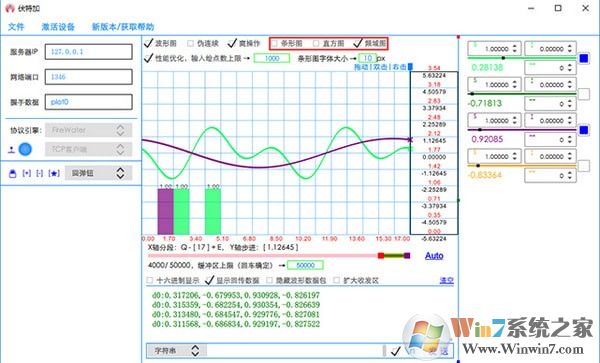Click the purple value 0.92085 readout

487,139
